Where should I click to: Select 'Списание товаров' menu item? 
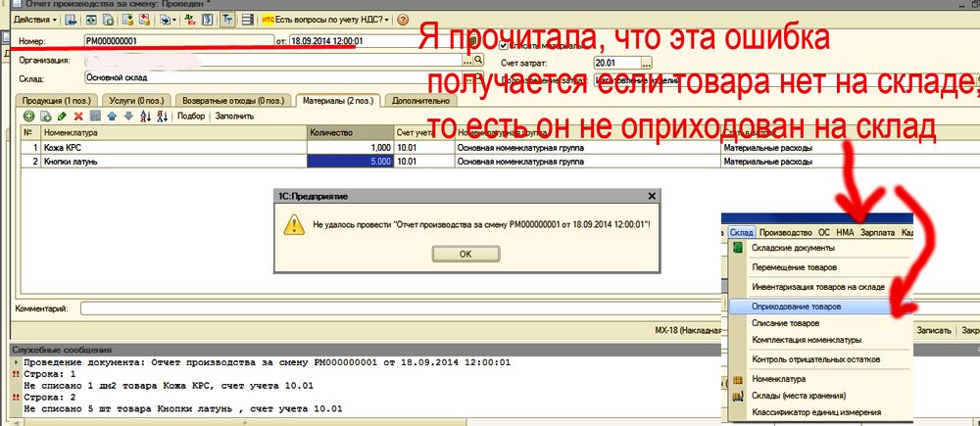click(x=820, y=323)
